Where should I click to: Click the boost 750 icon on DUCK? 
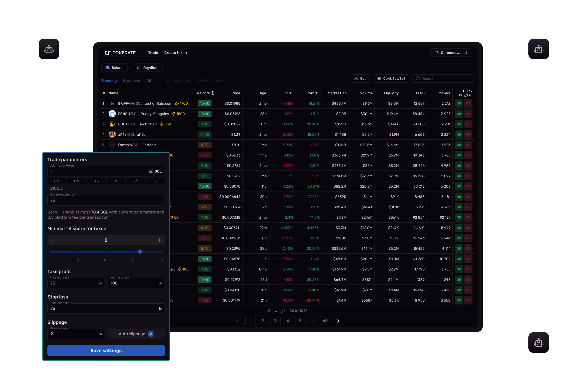tap(162, 124)
